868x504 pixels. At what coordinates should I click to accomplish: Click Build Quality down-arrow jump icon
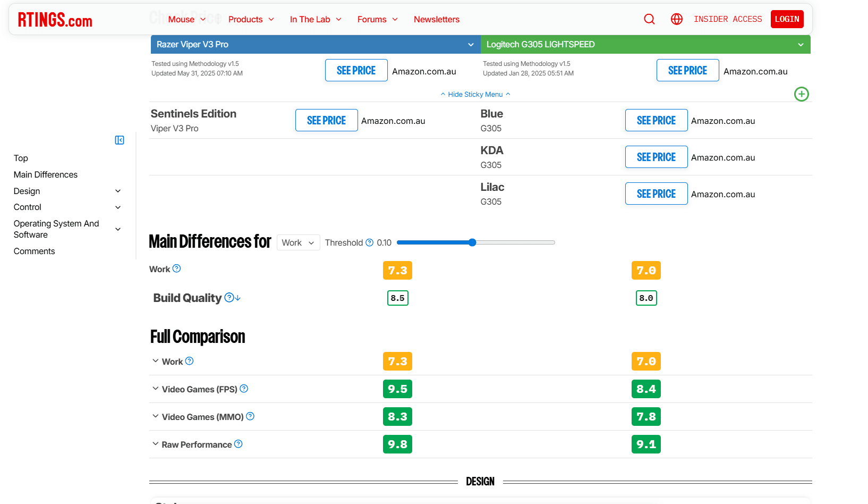coord(237,298)
